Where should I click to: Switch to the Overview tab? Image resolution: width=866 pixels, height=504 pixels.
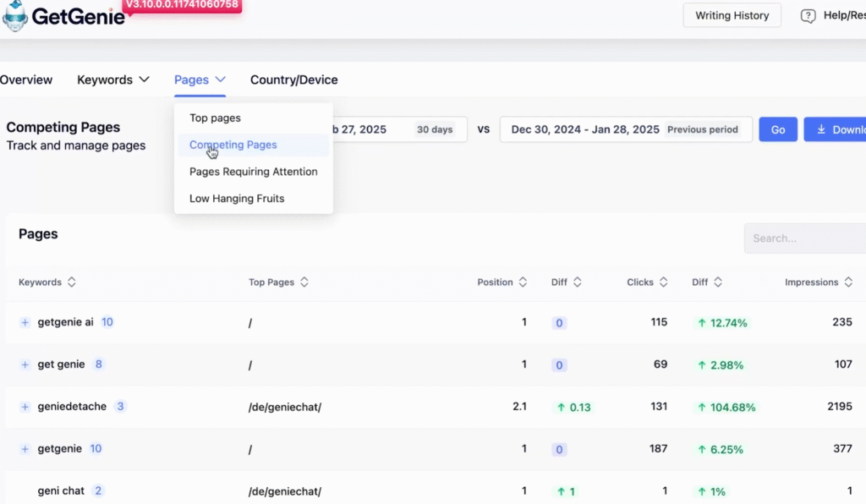[x=26, y=79]
